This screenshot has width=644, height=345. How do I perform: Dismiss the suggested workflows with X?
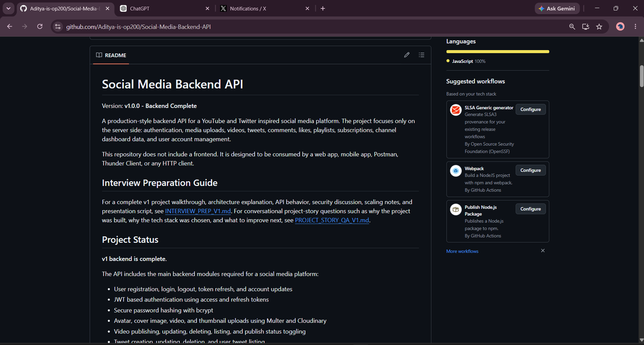tap(543, 250)
